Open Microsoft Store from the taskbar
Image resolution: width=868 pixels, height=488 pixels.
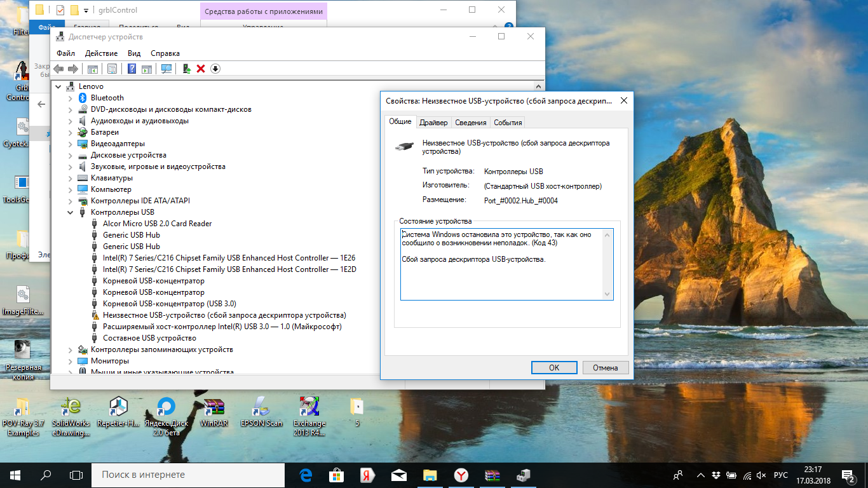(x=336, y=475)
